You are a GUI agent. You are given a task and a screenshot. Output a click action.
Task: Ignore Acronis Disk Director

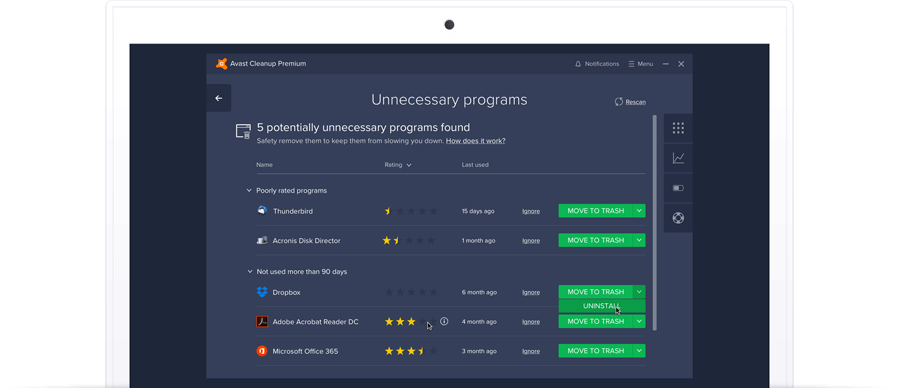pyautogui.click(x=531, y=241)
